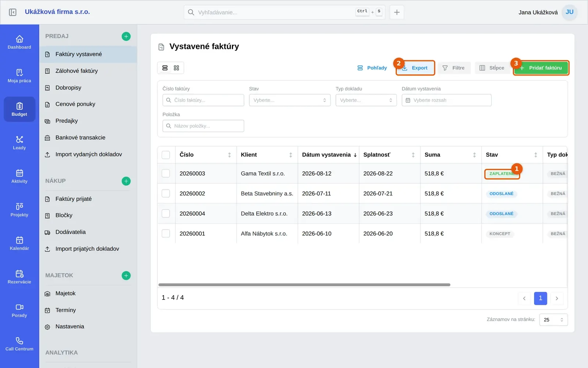Open Kalendár module
Viewport: 588px width, 368px height.
coord(19,243)
